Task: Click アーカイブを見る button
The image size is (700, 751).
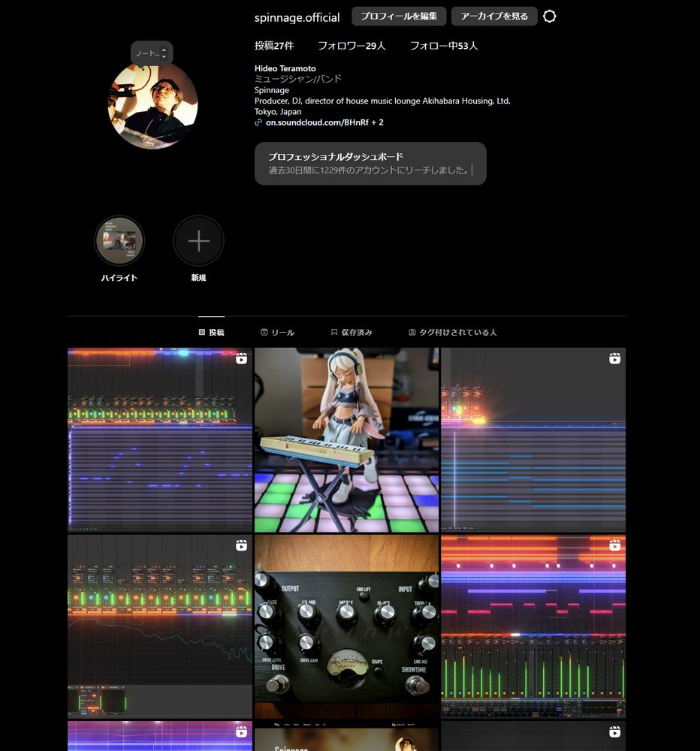Action: [494, 17]
